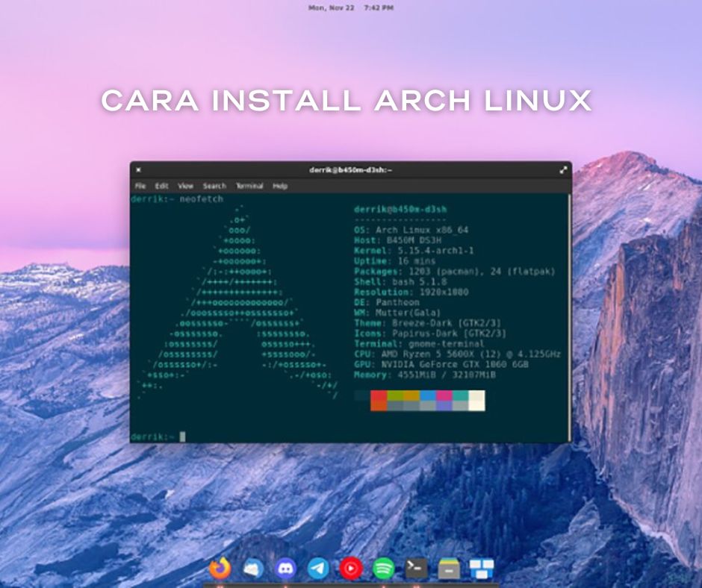The height and width of the screenshot is (588, 702).
Task: Click the Packages: 1203 (pacman) line
Action: pos(454,271)
